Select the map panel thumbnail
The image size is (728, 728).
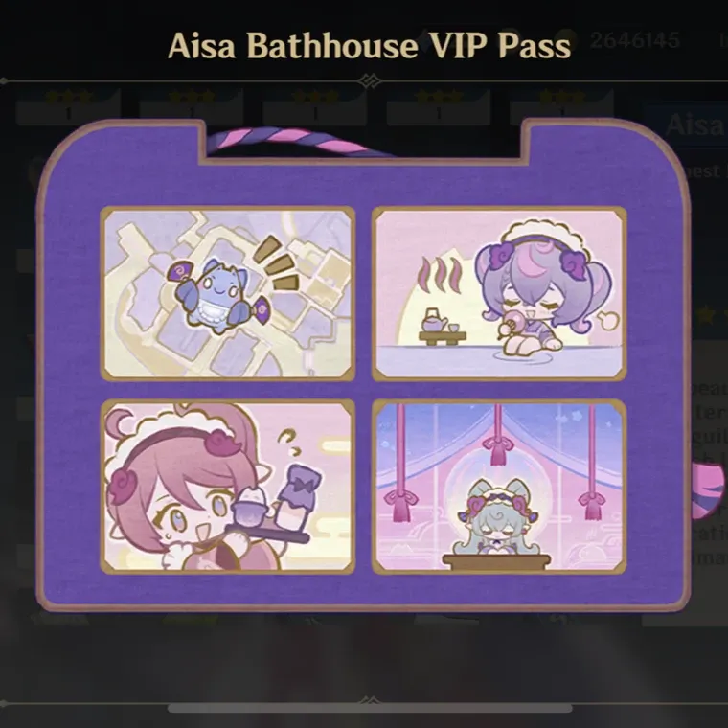tap(228, 293)
